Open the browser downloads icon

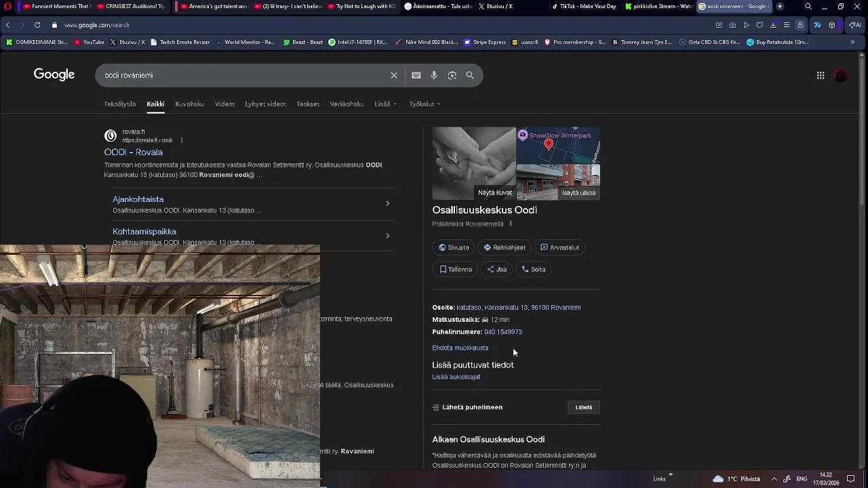point(773,25)
